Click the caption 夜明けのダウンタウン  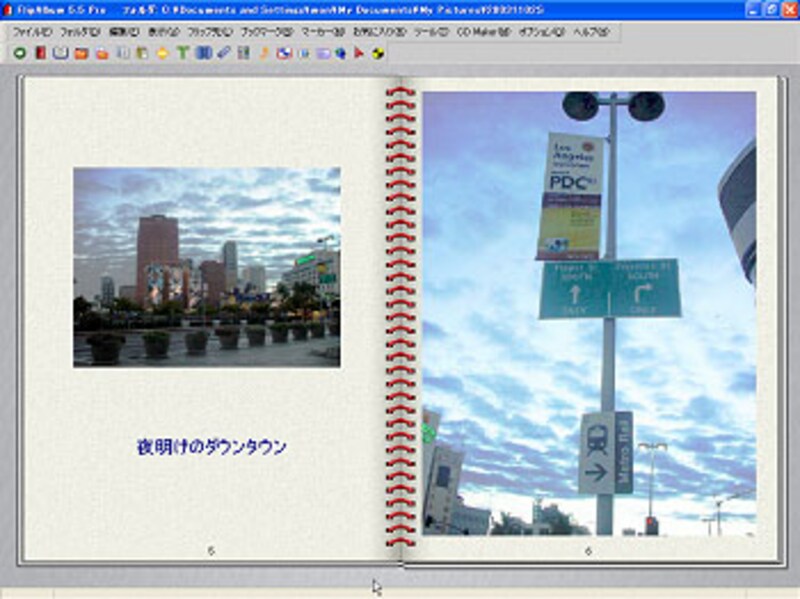pos(211,448)
